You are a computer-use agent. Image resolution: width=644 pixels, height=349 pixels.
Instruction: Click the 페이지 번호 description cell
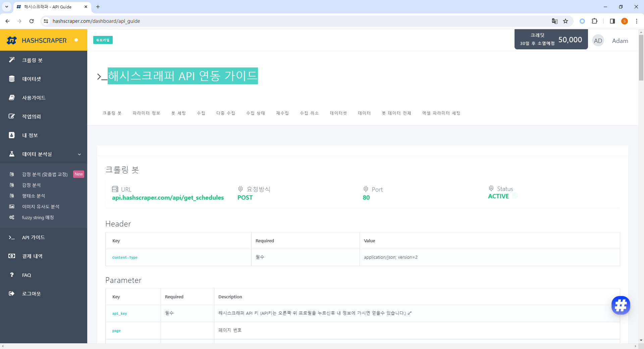click(x=417, y=331)
